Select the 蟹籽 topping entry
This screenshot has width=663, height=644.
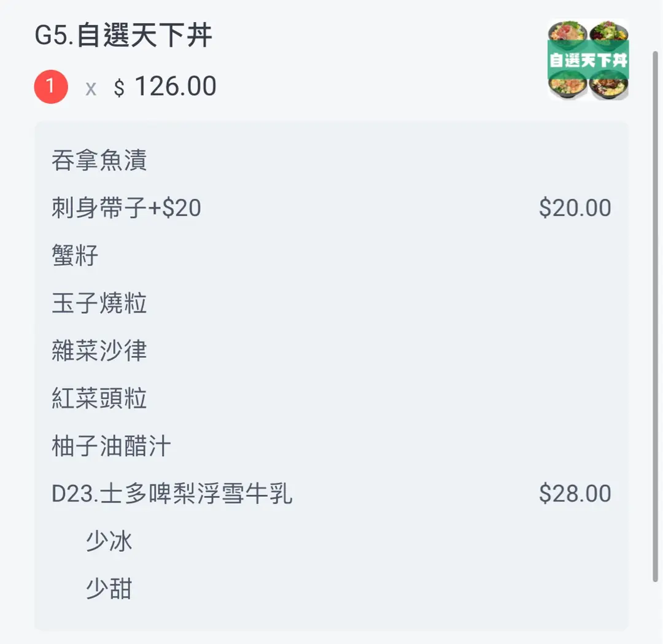pos(75,256)
